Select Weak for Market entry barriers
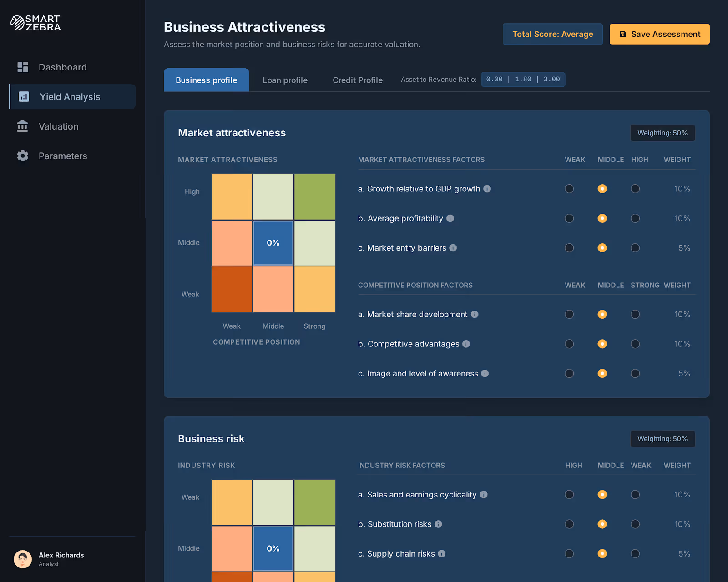 (x=569, y=248)
